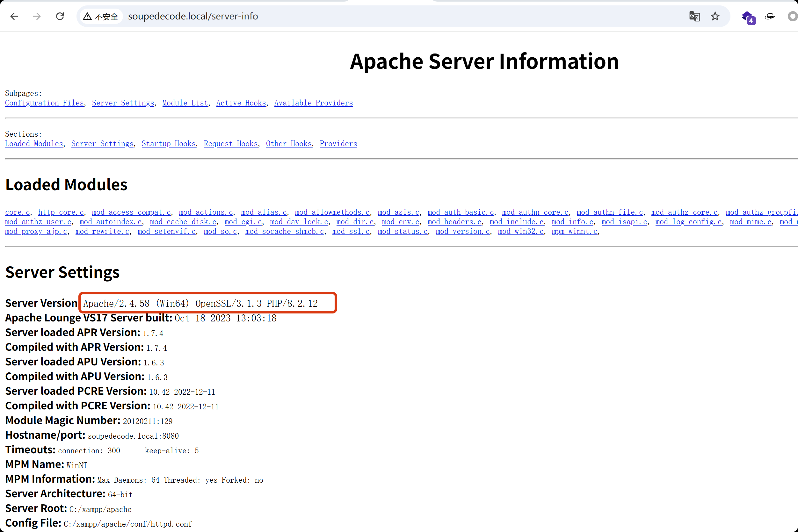Click the 不安全 security indicator
This screenshot has width=798, height=532.
click(100, 16)
